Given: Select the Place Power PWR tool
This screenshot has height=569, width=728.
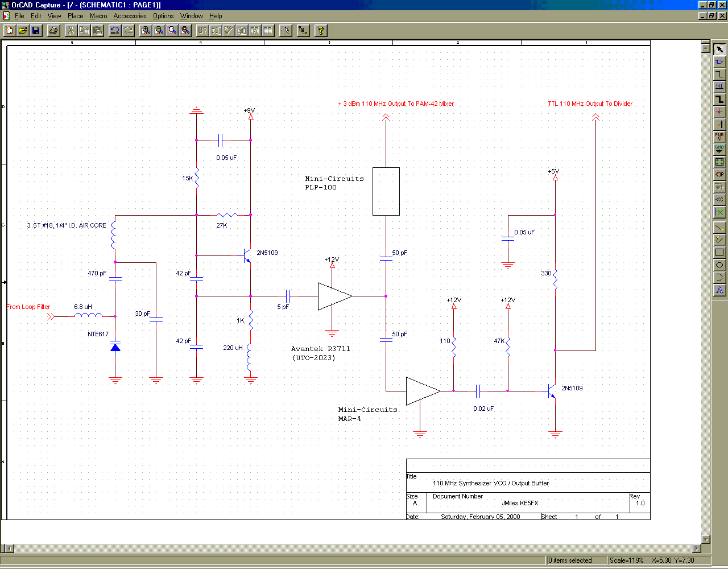Looking at the screenshot, I should tap(719, 137).
